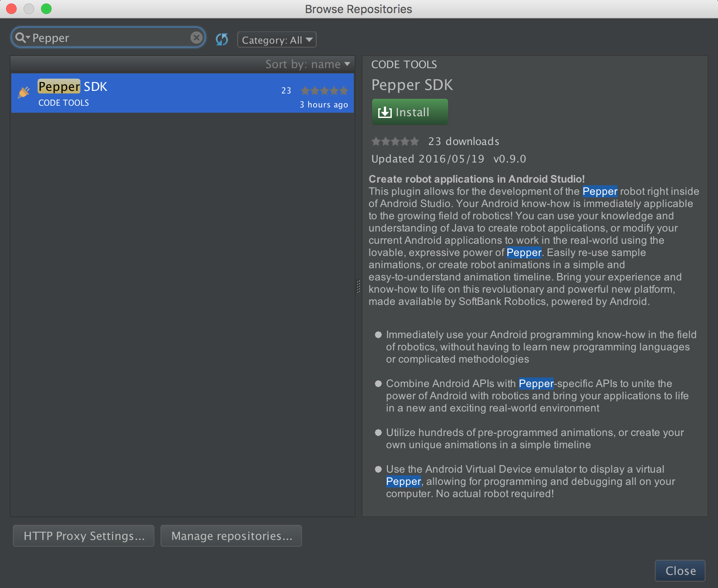Click the "Pepper SDK" title in details panel
The height and width of the screenshot is (588, 718).
pyautogui.click(x=412, y=85)
